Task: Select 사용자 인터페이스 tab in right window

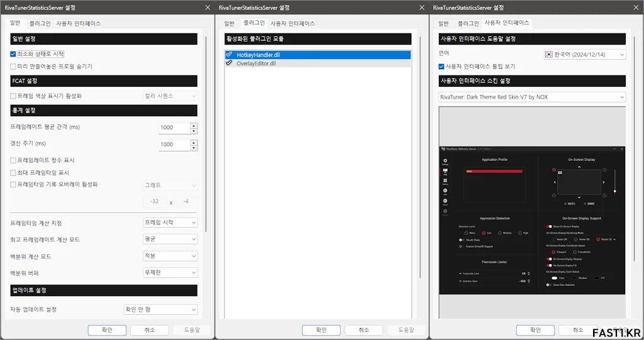Action: 507,23
